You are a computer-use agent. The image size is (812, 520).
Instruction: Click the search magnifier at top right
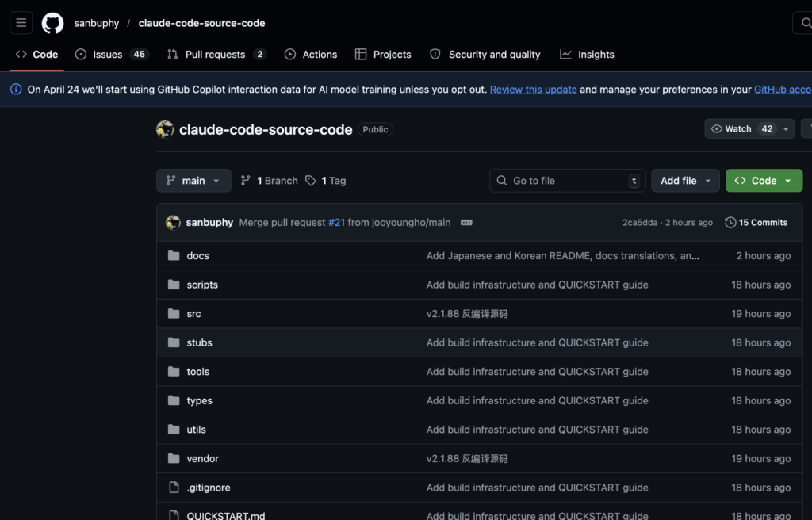[806, 23]
